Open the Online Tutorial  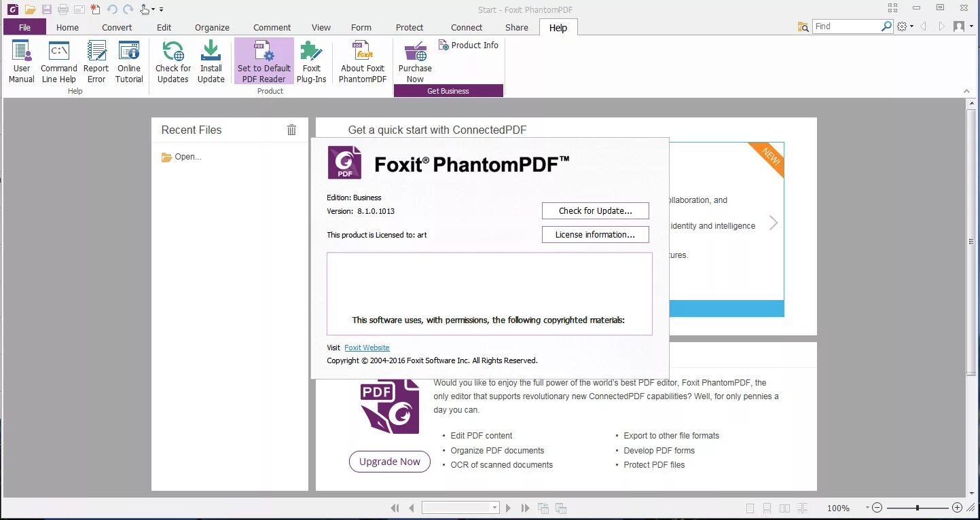[x=129, y=62]
